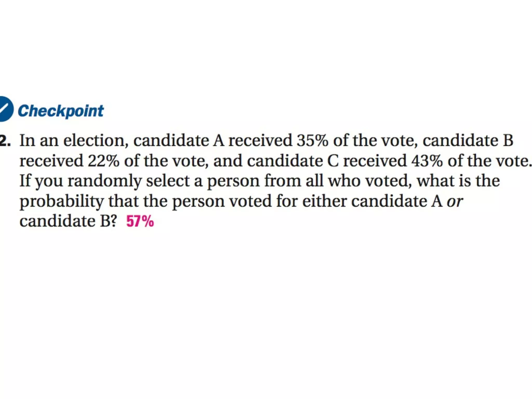Click the opening word "In"
The width and height of the screenshot is (532, 399).
tap(27, 141)
